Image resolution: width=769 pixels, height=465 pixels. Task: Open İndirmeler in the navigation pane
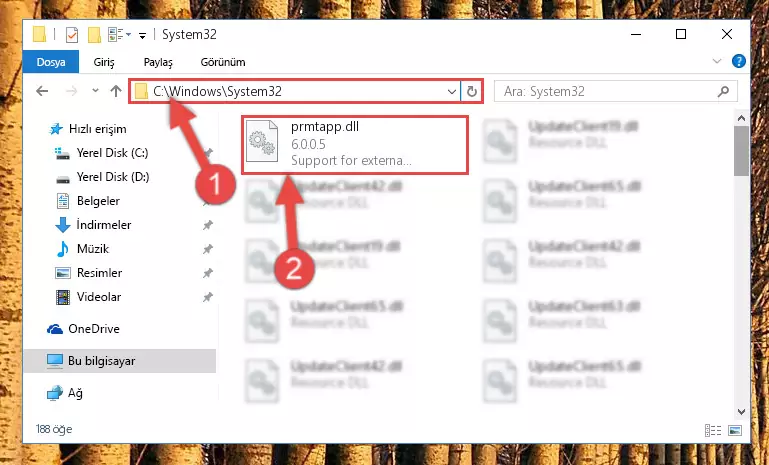click(x=103, y=225)
